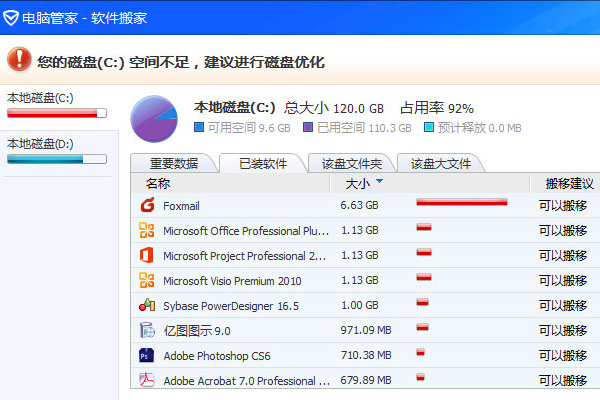600x400 pixels.
Task: Open the 该盘文件夹 tab
Action: [x=352, y=163]
